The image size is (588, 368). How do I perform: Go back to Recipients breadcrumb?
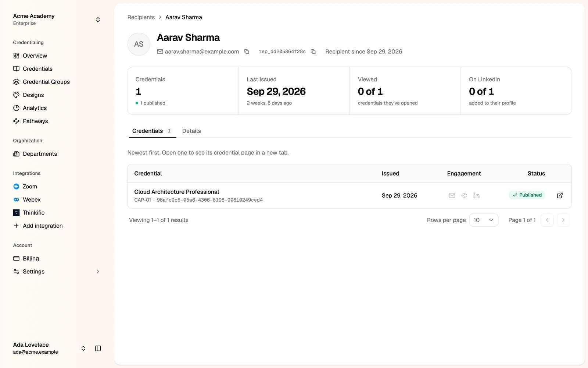tap(141, 17)
